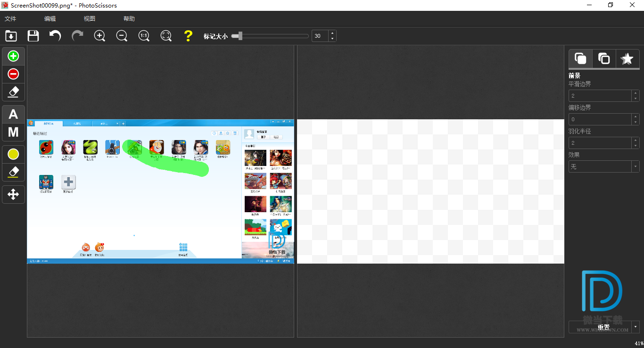The width and height of the screenshot is (644, 348).
Task: Select the yellow circle marker tool
Action: 13,154
